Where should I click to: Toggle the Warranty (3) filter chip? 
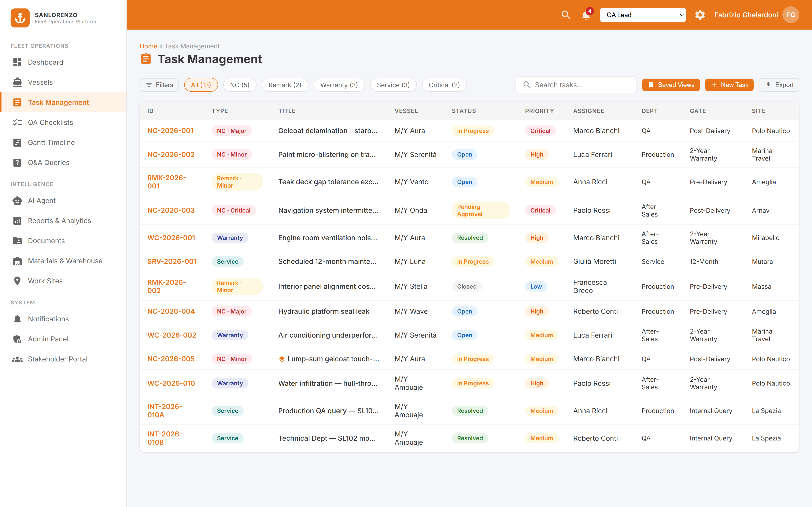pos(339,85)
